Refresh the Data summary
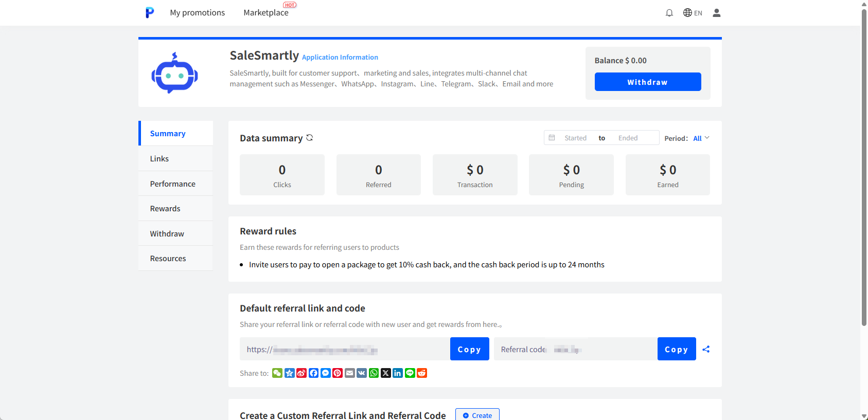The image size is (868, 420). coord(310,138)
